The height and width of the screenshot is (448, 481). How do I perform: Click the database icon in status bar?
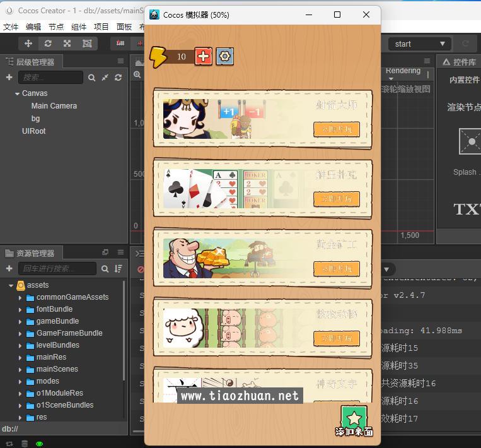25,444
